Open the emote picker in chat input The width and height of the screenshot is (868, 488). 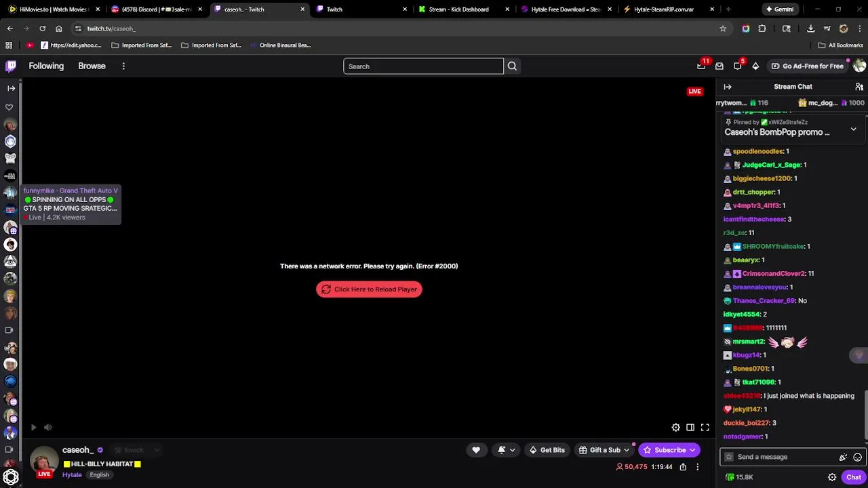[858, 457]
